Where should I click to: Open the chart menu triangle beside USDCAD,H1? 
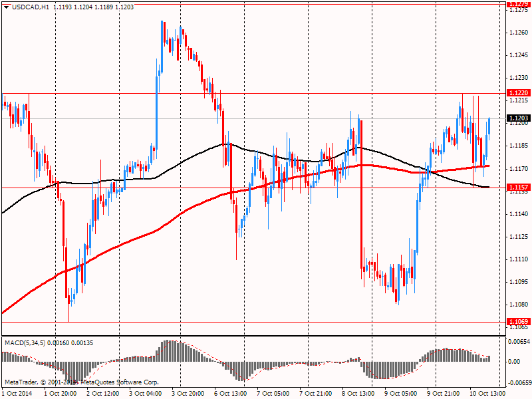tap(7, 7)
